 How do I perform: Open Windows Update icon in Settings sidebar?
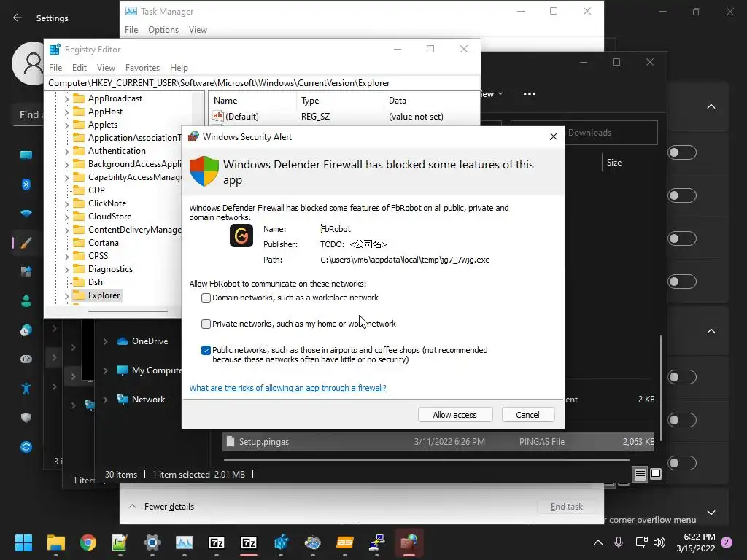(x=26, y=447)
